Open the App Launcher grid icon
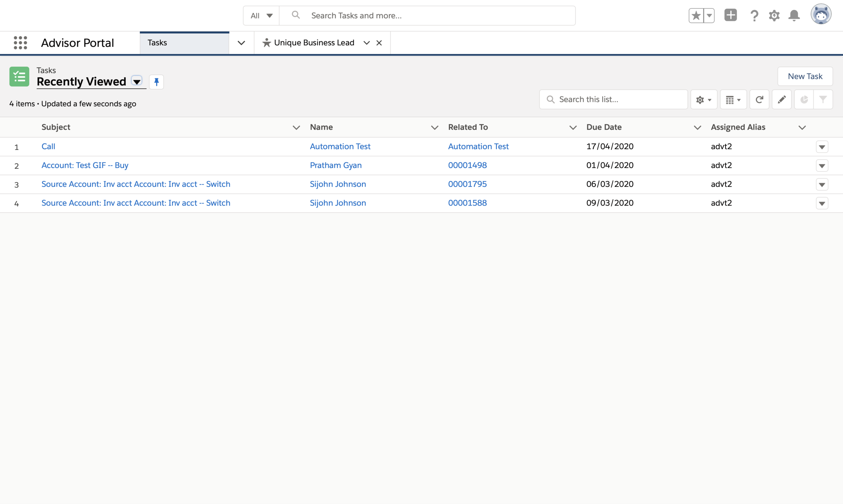Viewport: 843px width, 504px height. pos(20,43)
